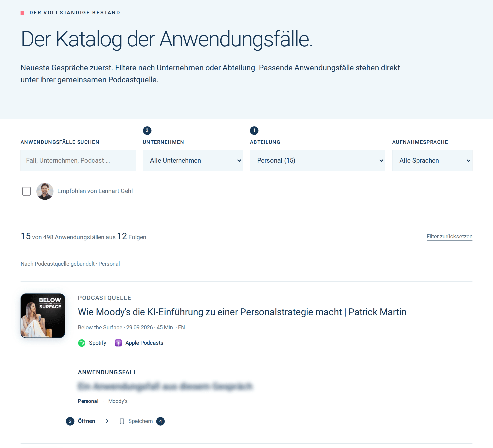Open the Moody's KI-Einführung episode title

(x=242, y=312)
